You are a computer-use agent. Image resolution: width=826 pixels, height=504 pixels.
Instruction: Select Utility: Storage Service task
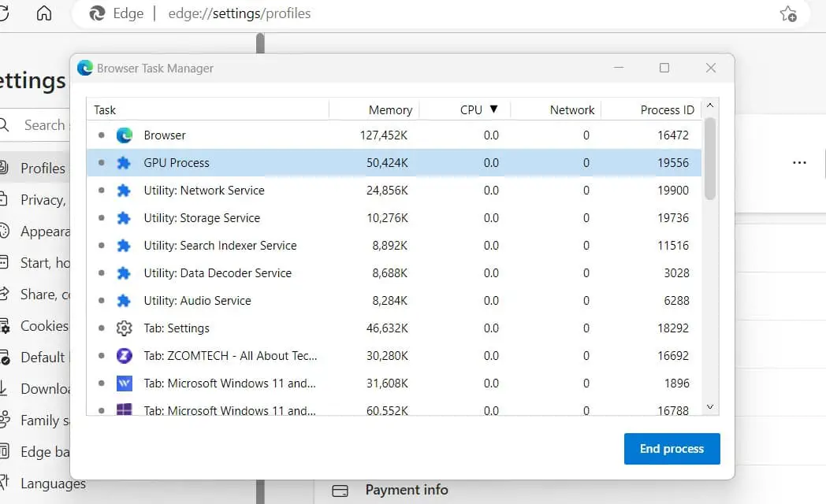click(x=201, y=218)
